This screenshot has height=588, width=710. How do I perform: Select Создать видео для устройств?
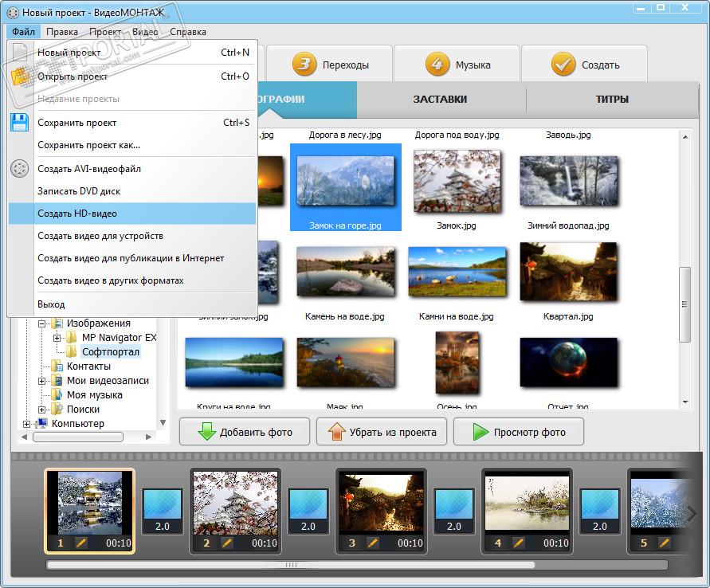pos(132,235)
